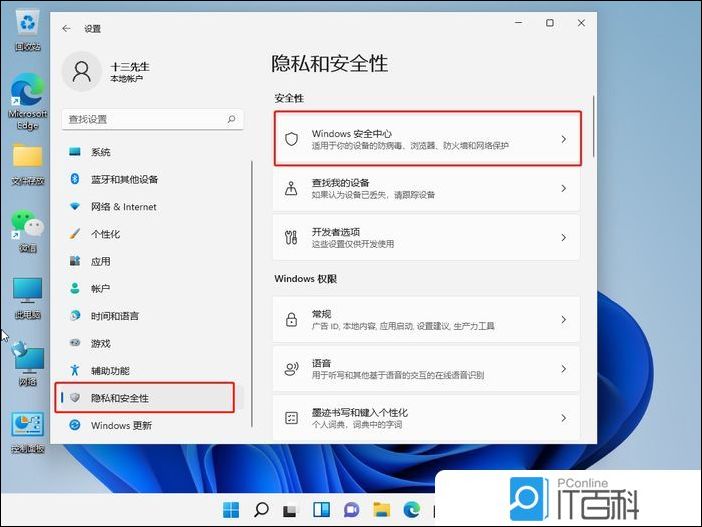702x527 pixels.
Task: Open Windows 安全中心
Action: pyautogui.click(x=427, y=139)
